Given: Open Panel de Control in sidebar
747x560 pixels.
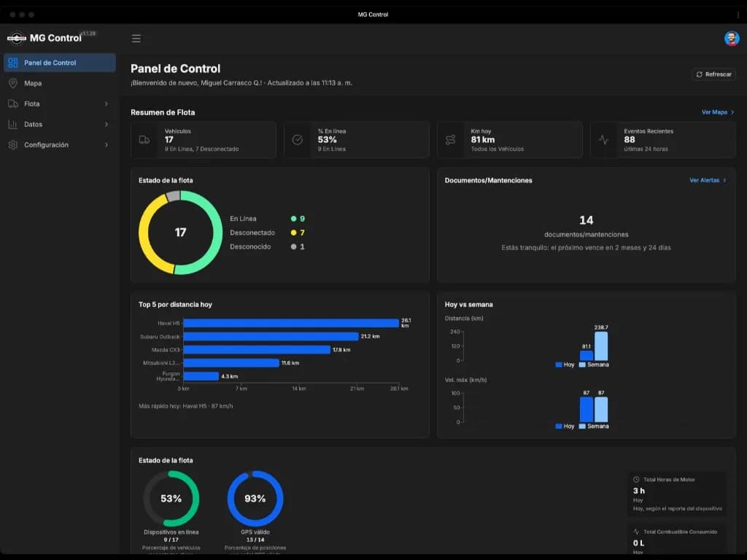Looking at the screenshot, I should (60, 63).
